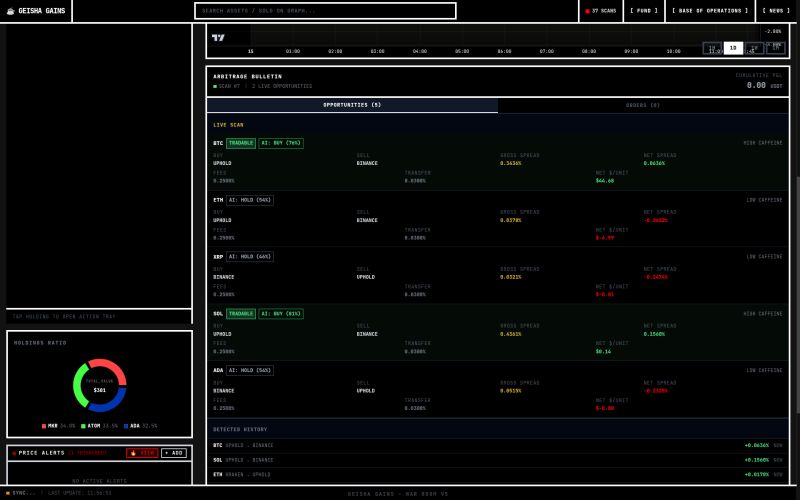Switch to the ORDERS tab
This screenshot has height=500, width=800.
pyautogui.click(x=643, y=105)
